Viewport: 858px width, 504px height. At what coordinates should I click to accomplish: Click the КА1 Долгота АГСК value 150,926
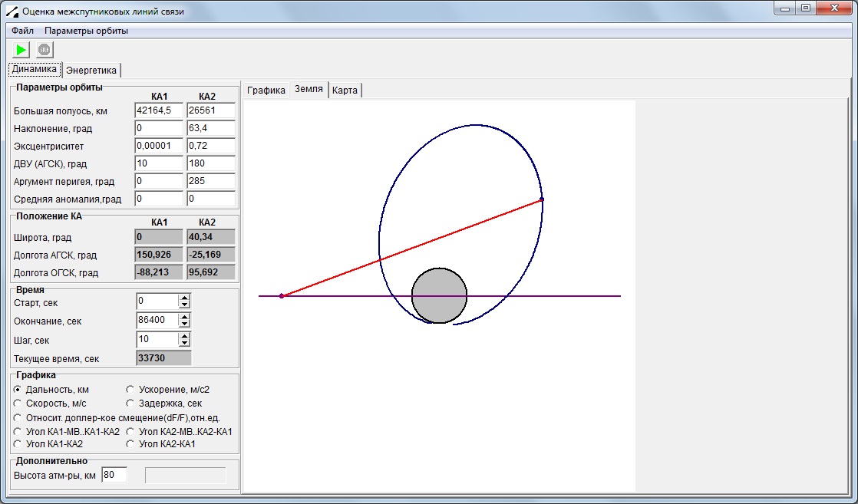(159, 255)
